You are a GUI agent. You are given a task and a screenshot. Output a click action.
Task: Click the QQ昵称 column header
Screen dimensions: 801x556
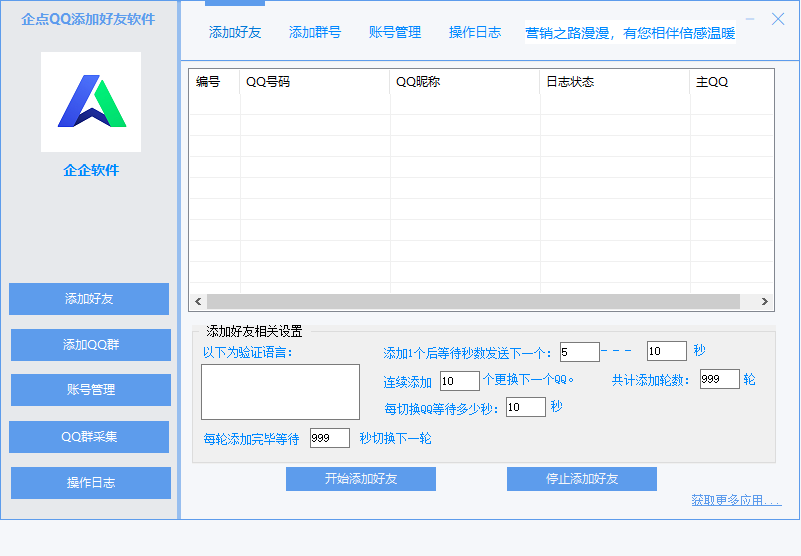pos(465,82)
